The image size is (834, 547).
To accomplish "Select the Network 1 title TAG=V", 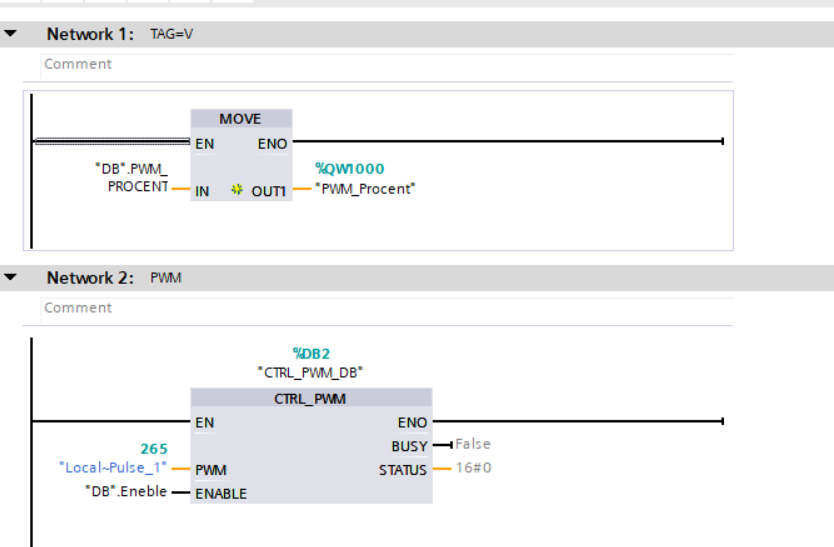I will [x=171, y=34].
